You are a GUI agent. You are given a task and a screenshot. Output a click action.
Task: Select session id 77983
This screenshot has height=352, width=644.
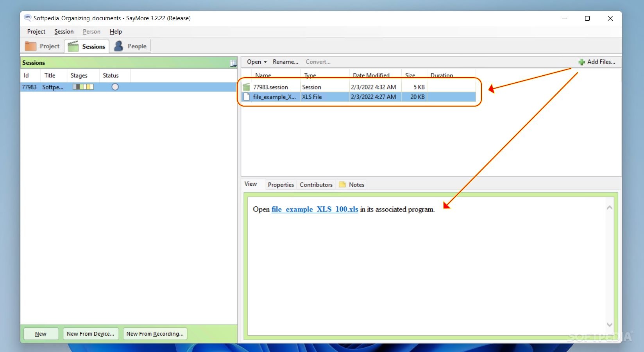pyautogui.click(x=29, y=87)
